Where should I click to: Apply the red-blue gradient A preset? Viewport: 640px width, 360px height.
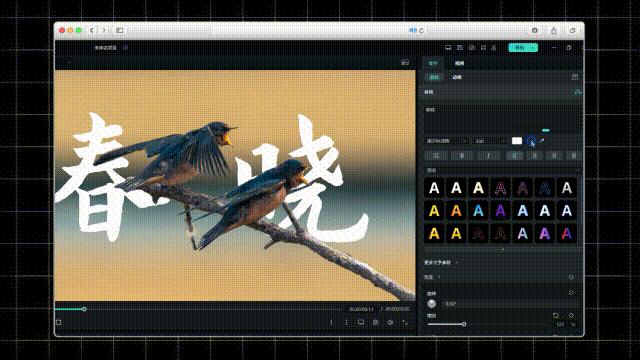tap(567, 234)
